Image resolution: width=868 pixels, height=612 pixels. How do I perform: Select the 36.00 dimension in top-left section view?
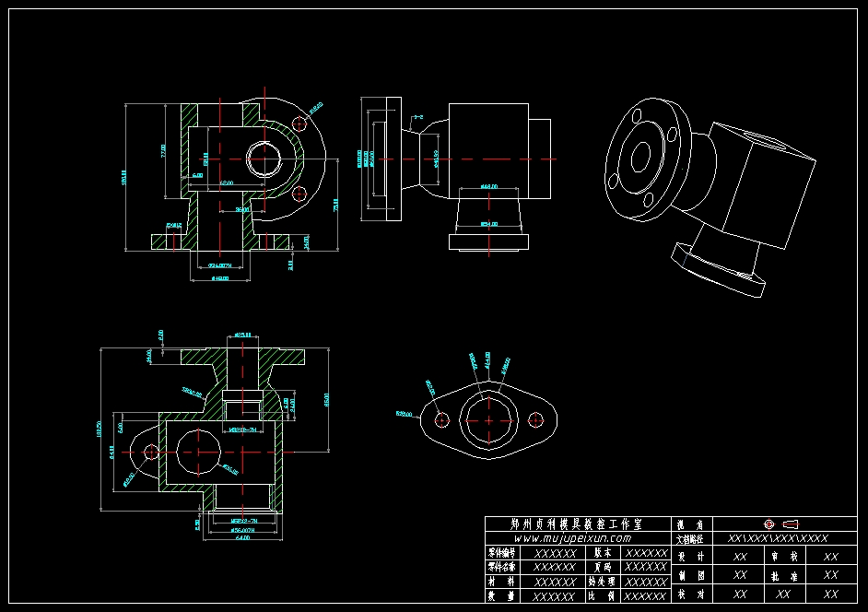point(242,210)
